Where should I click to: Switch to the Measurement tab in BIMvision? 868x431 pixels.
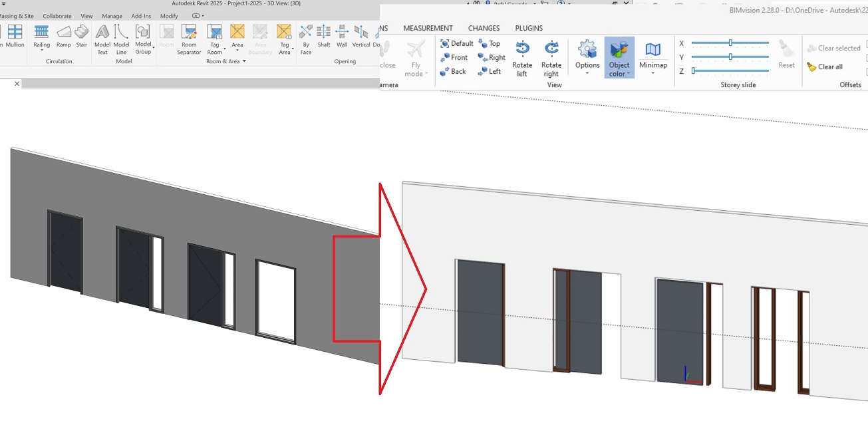tap(428, 28)
